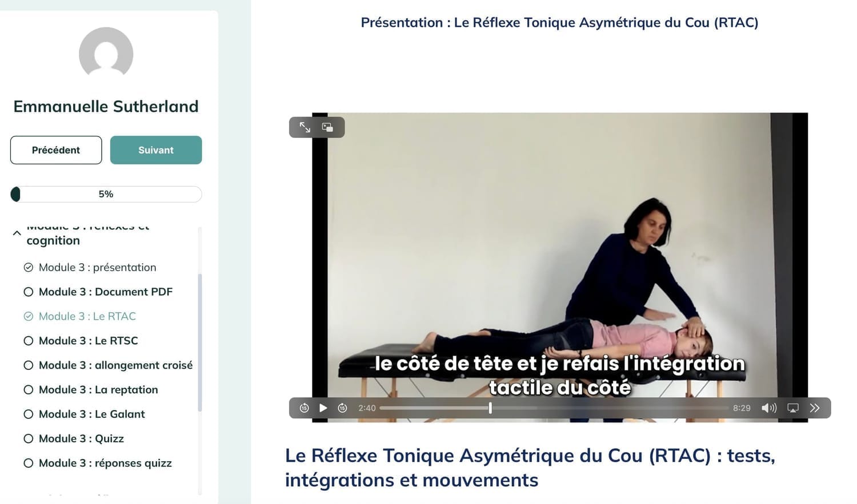Go to next lesson with Suivant
This screenshot has width=857, height=504.
[156, 150]
